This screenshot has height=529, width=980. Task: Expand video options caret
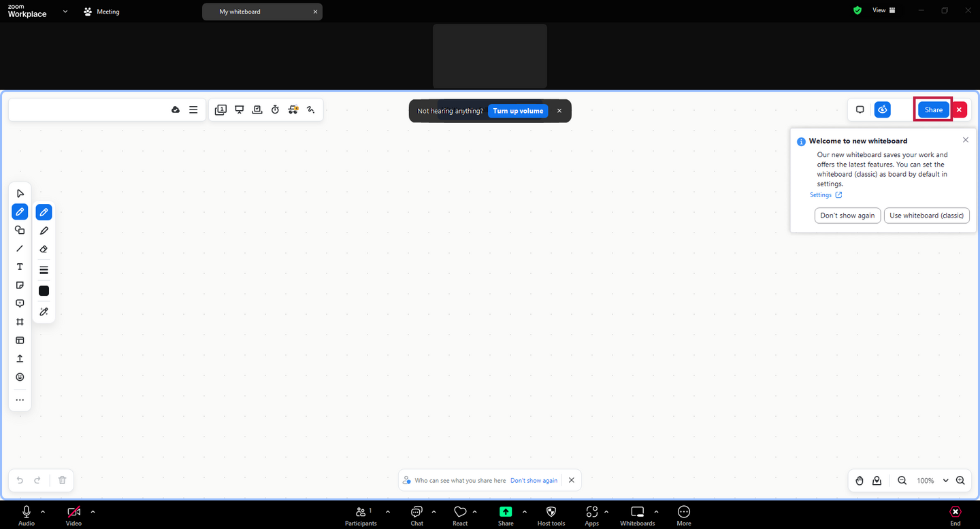tap(93, 511)
